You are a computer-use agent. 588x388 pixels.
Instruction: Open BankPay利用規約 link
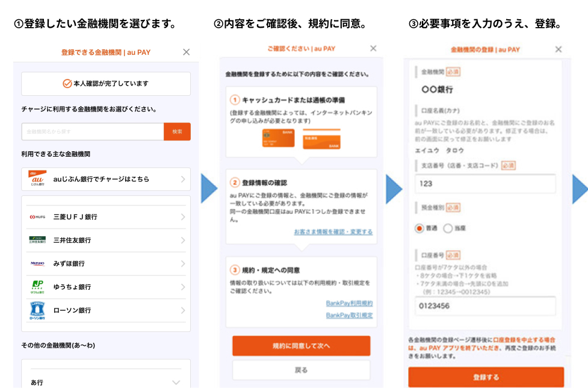click(x=349, y=303)
